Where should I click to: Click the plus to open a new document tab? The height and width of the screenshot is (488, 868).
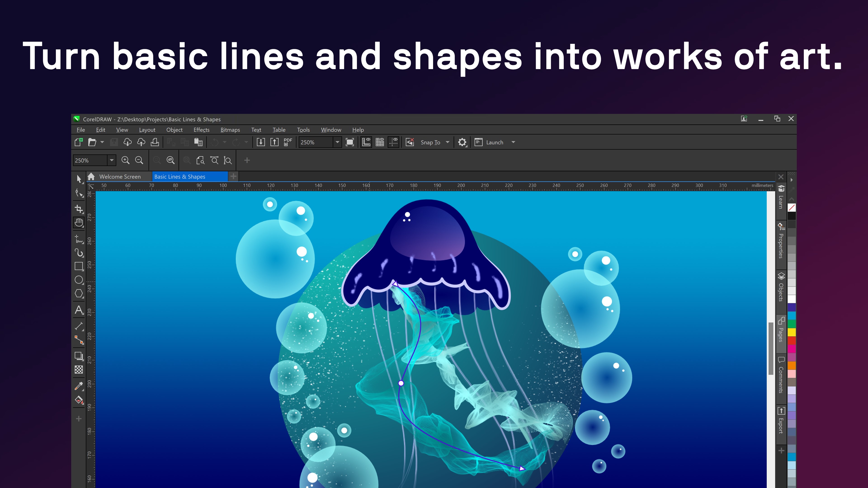click(234, 176)
